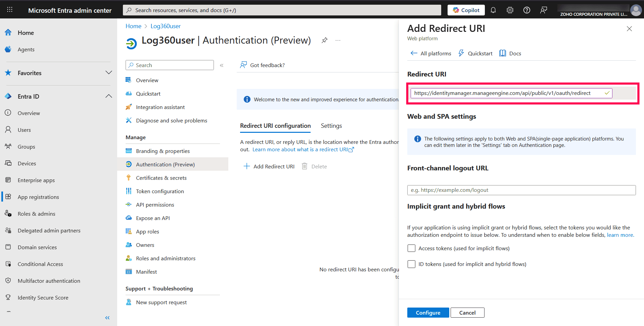Open the redirect URI learn more link
The width and height of the screenshot is (644, 326).
point(300,149)
